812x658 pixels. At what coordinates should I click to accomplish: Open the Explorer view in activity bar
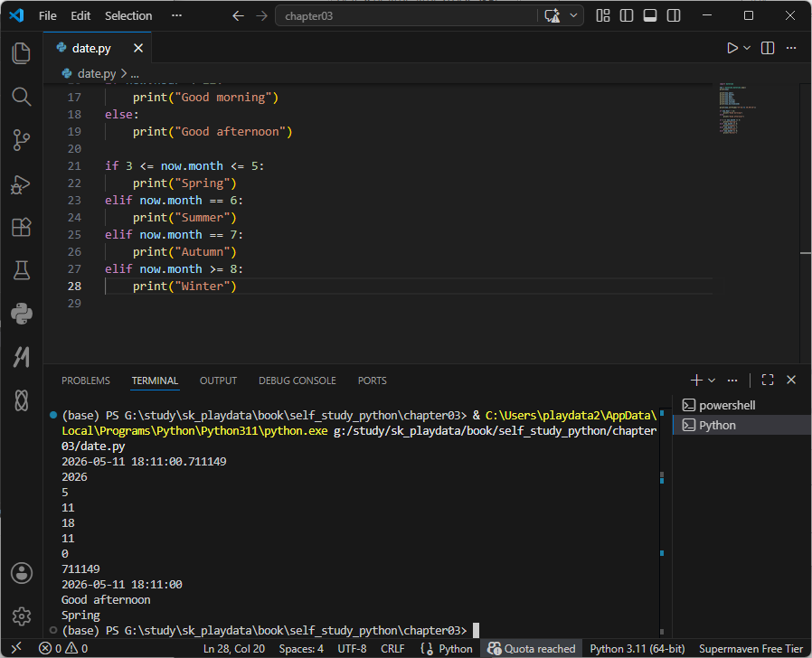(21, 53)
